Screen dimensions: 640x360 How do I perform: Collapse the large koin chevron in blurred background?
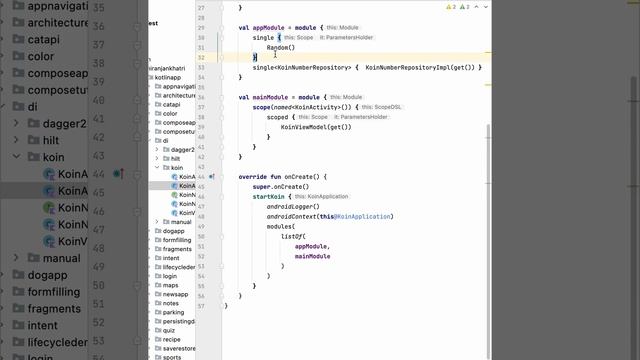(16, 157)
